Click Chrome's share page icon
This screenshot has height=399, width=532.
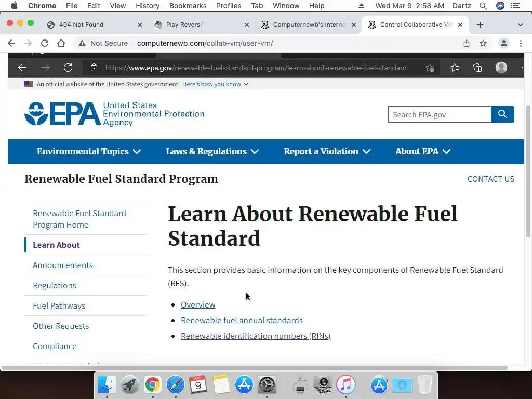click(467, 43)
